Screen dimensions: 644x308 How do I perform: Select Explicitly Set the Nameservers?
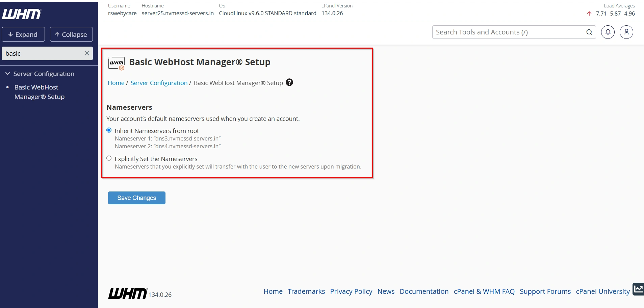pyautogui.click(x=109, y=158)
